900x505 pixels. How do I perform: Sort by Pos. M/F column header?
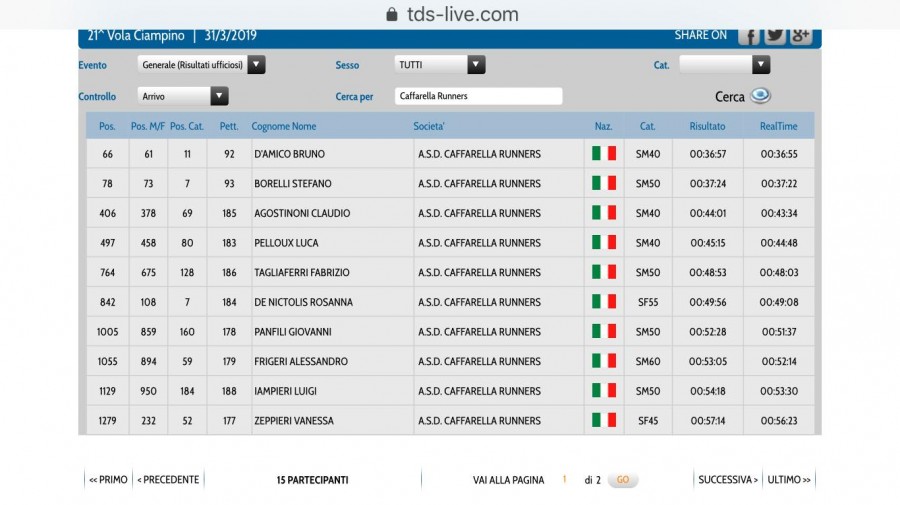pyautogui.click(x=148, y=126)
